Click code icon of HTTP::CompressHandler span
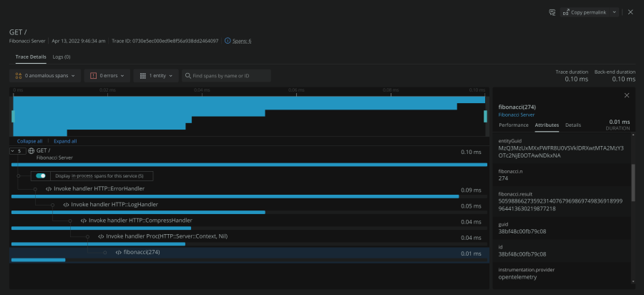This screenshot has height=295, width=644. [x=83, y=221]
